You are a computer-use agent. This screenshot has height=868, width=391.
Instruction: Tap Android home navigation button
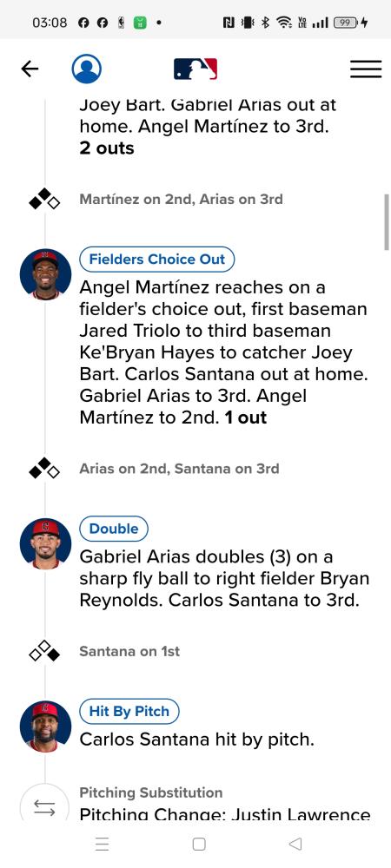(x=199, y=844)
